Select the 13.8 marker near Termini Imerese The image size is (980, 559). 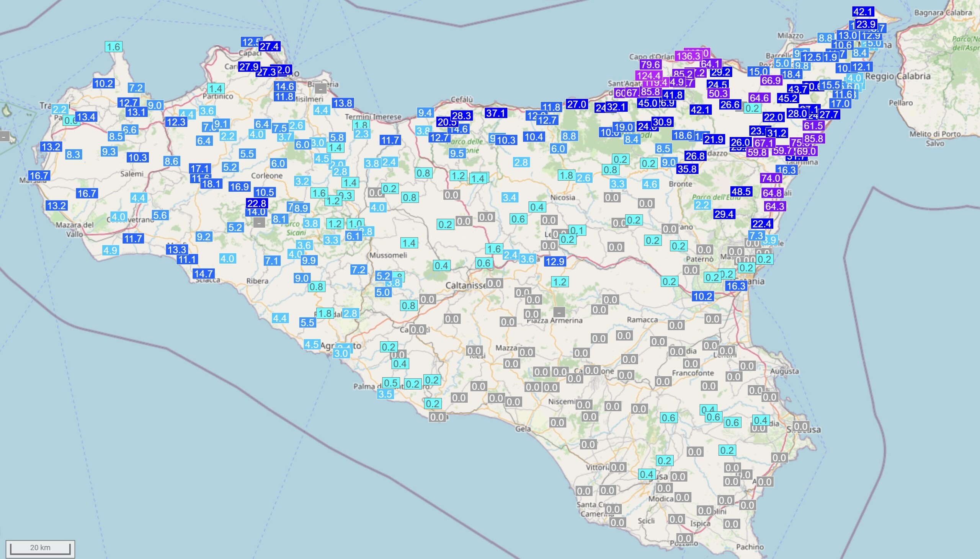tap(343, 103)
